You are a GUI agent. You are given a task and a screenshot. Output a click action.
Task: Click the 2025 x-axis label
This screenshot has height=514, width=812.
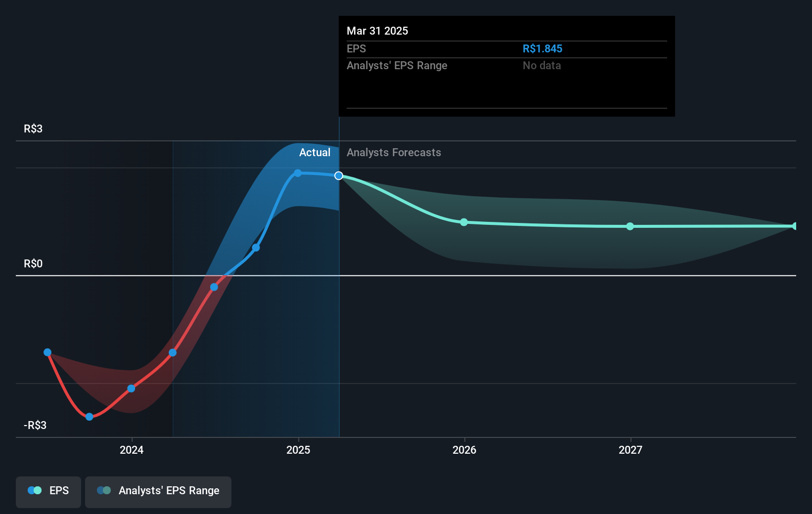pyautogui.click(x=298, y=450)
